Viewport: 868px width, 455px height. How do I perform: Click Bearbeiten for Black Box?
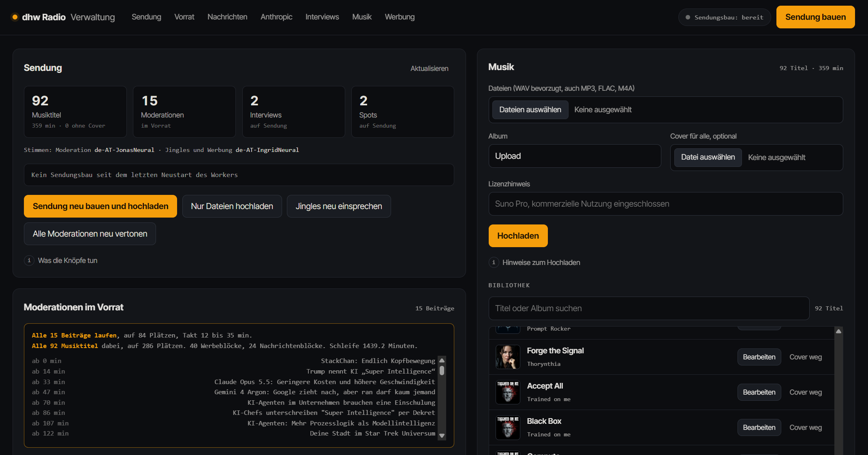(x=759, y=427)
